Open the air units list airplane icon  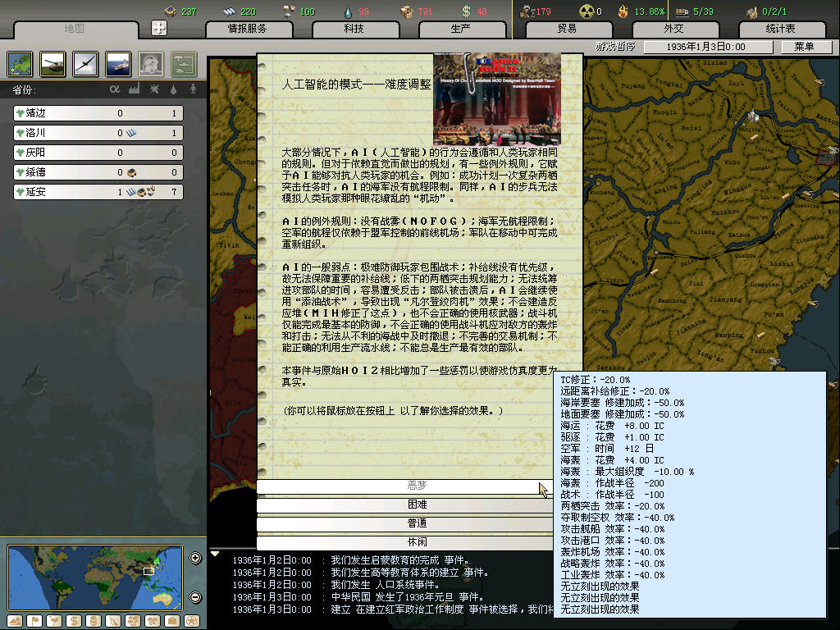[x=85, y=64]
